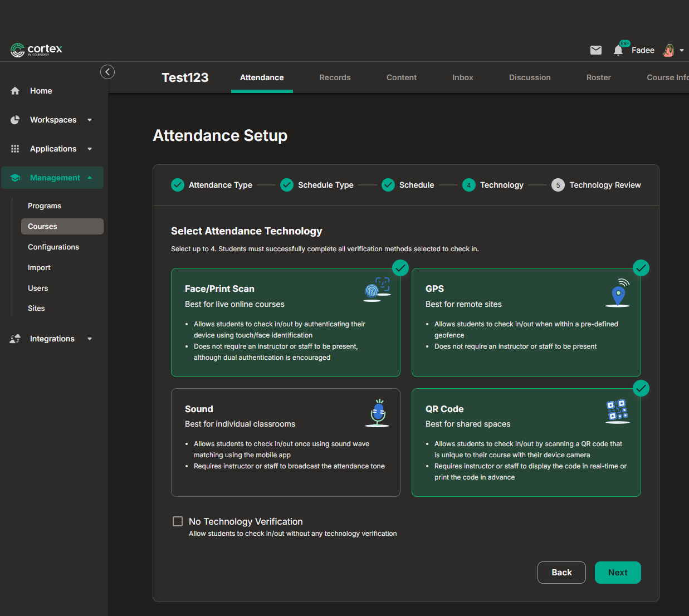Viewport: 689px width, 616px height.
Task: Open Users in the Management submenu
Action: [38, 289]
